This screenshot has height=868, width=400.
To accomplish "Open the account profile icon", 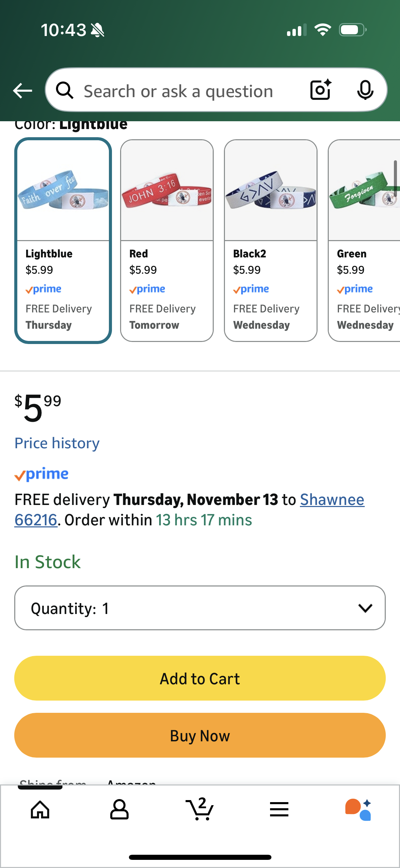I will coord(119,810).
